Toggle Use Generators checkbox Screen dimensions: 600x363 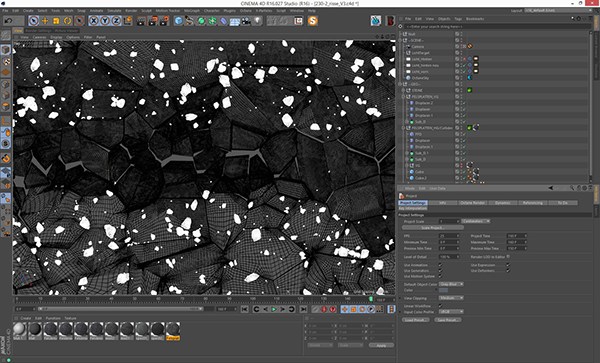point(440,270)
